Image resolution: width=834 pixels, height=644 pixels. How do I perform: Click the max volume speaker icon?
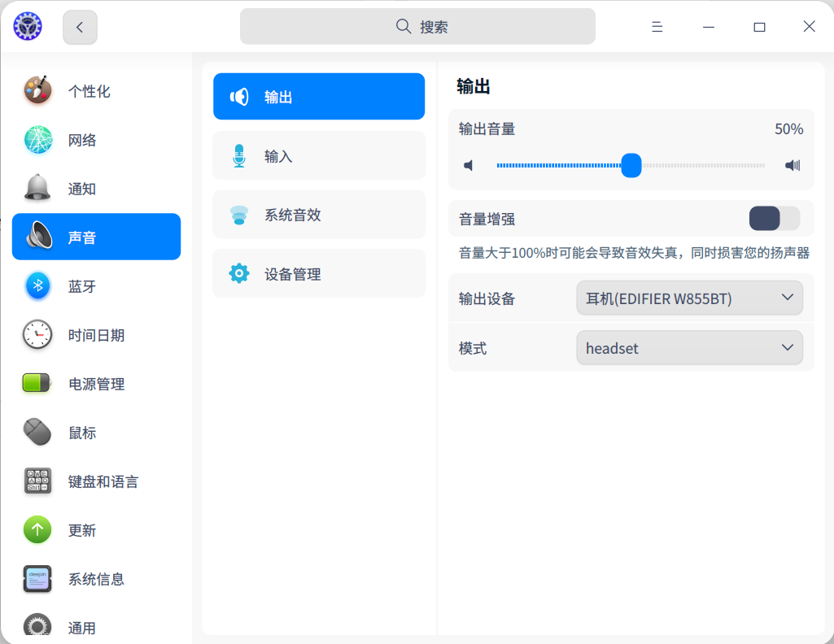coord(791,165)
